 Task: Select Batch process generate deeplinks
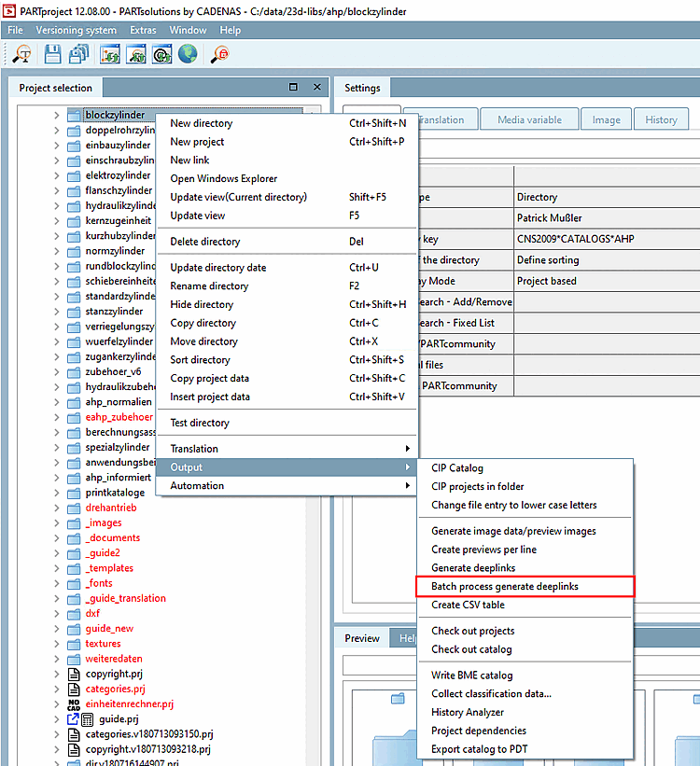pos(504,586)
